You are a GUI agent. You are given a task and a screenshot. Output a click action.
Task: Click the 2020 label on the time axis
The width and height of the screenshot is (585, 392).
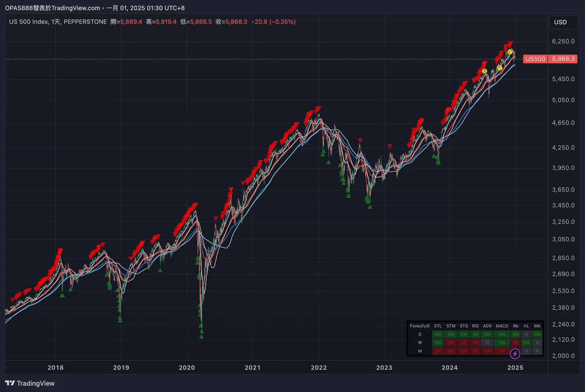[x=187, y=367]
